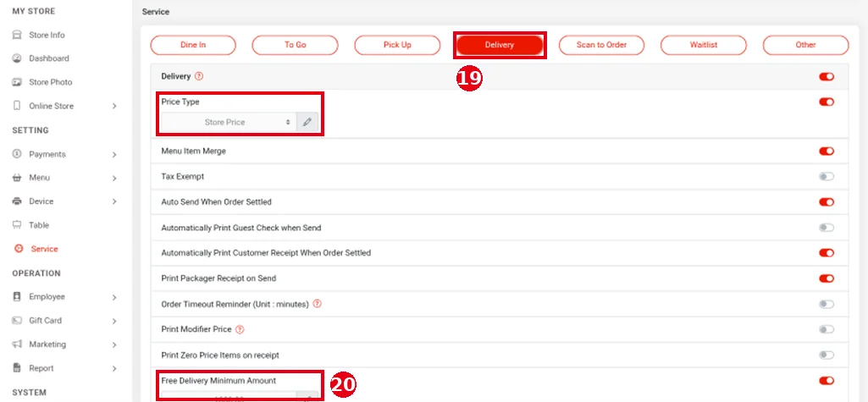The height and width of the screenshot is (402, 868).
Task: Enable Print Zero Price Items on receipt
Action: [827, 355]
